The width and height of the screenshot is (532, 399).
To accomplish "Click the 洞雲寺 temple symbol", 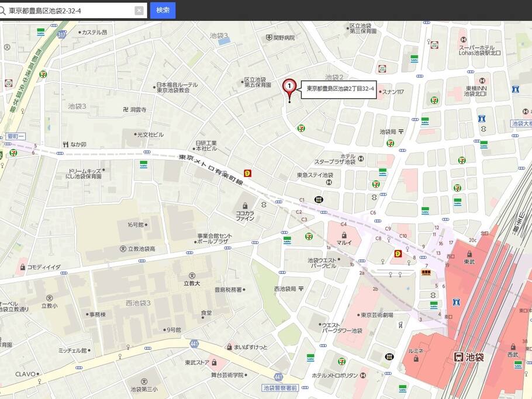I will [x=126, y=109].
